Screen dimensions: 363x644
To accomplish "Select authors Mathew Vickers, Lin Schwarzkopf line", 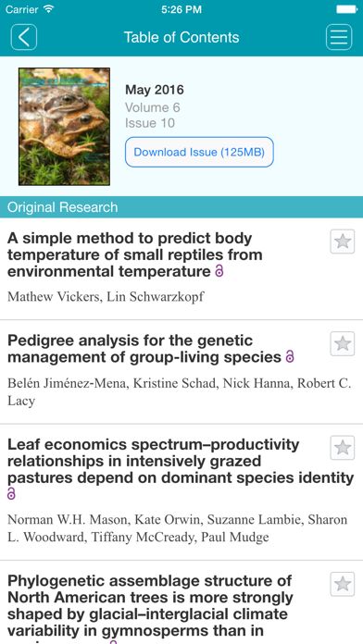I will (x=106, y=296).
